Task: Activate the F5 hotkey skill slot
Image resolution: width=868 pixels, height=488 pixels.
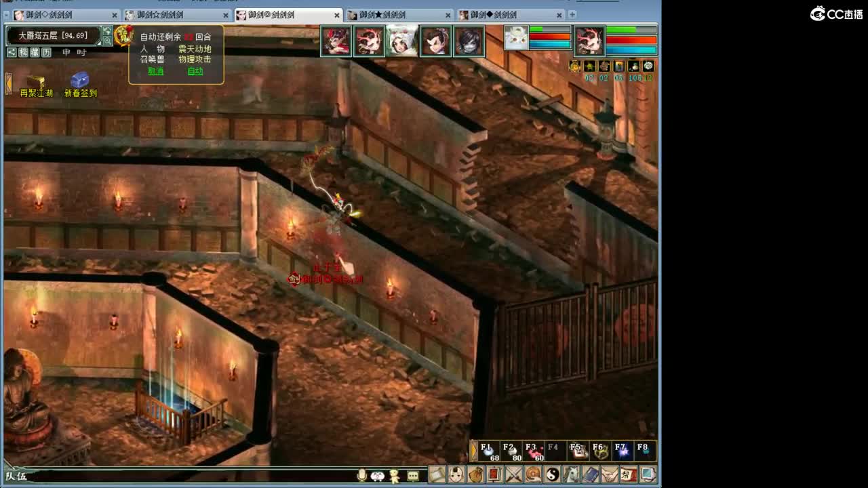Action: [578, 451]
